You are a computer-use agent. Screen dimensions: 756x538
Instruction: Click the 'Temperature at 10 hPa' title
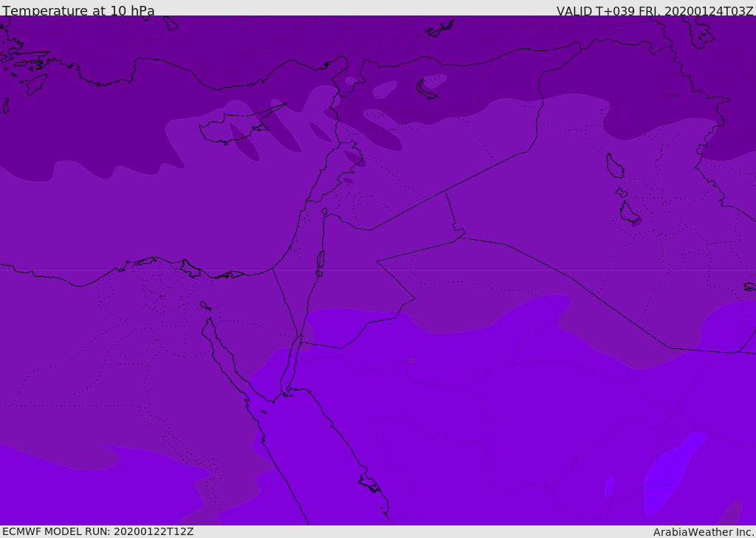78,10
